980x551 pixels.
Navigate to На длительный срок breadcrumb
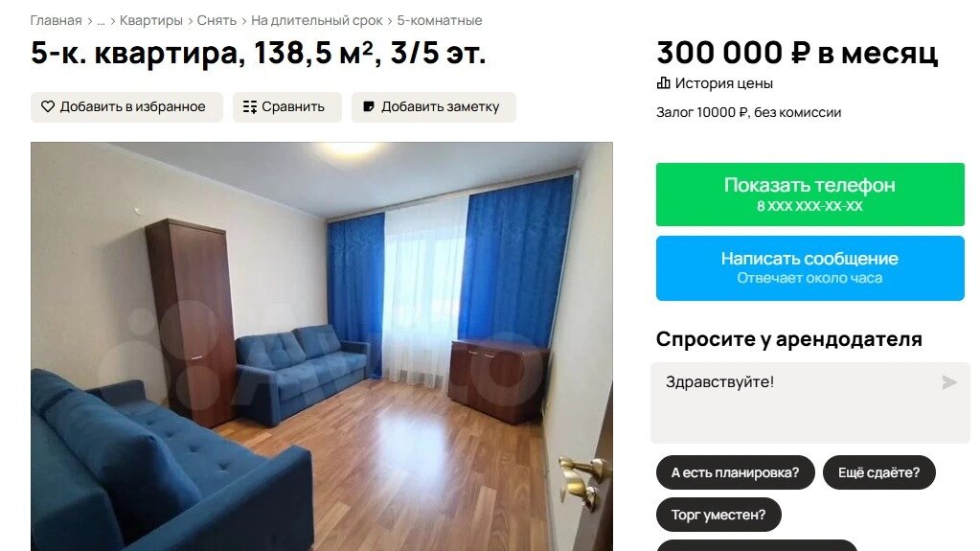[317, 21]
